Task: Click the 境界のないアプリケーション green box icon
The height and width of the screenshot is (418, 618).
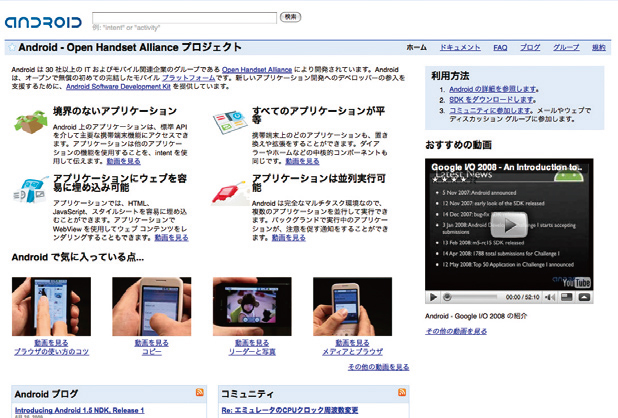Action: click(x=30, y=123)
